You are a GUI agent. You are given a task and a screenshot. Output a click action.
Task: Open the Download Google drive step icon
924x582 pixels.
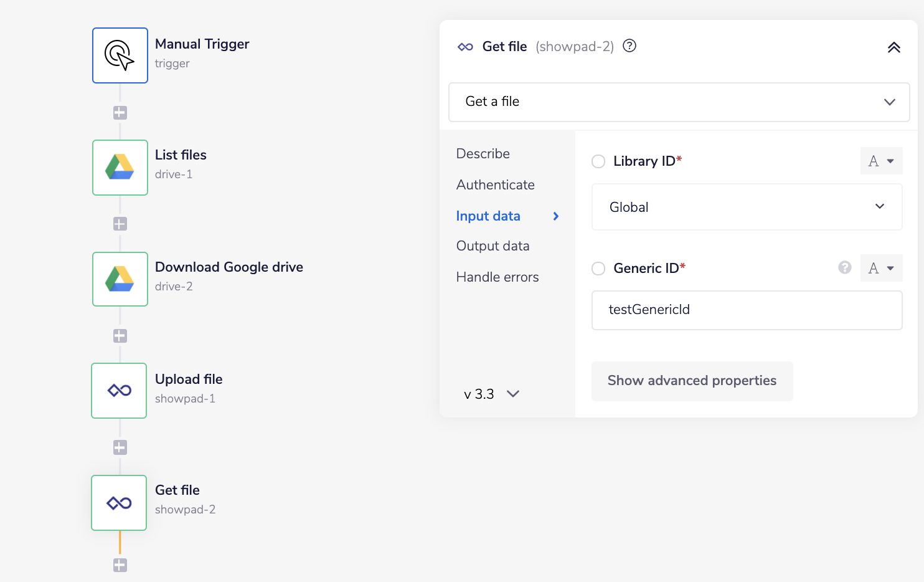[120, 279]
